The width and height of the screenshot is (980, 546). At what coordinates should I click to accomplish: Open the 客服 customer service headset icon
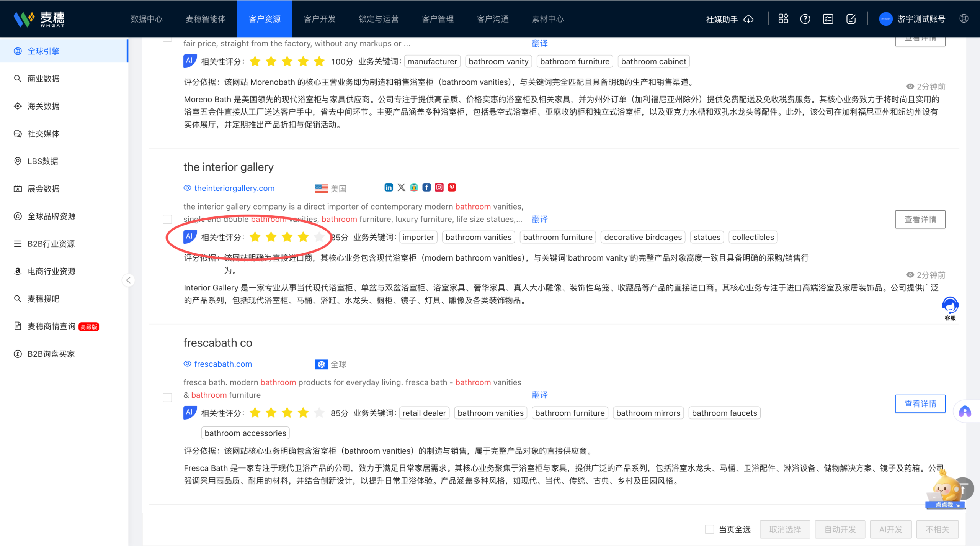(x=950, y=308)
